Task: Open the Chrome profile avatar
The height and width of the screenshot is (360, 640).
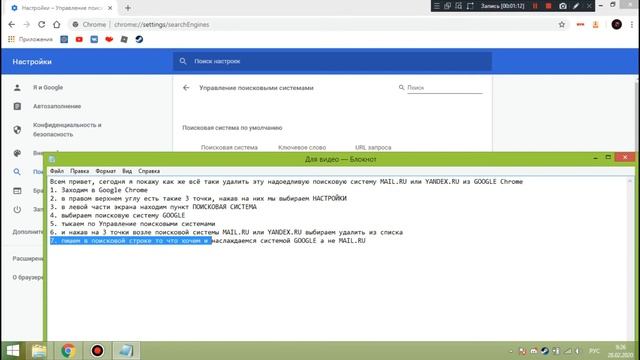Action: point(616,24)
